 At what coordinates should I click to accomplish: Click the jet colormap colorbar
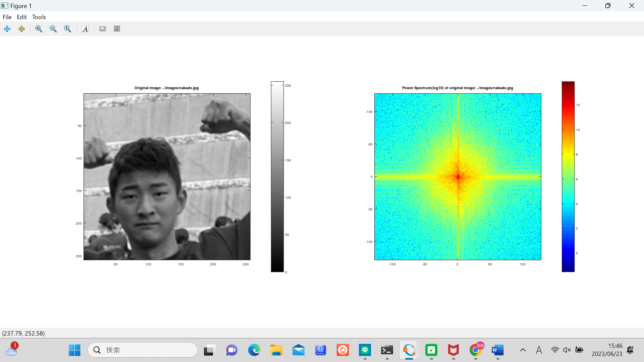tap(568, 177)
